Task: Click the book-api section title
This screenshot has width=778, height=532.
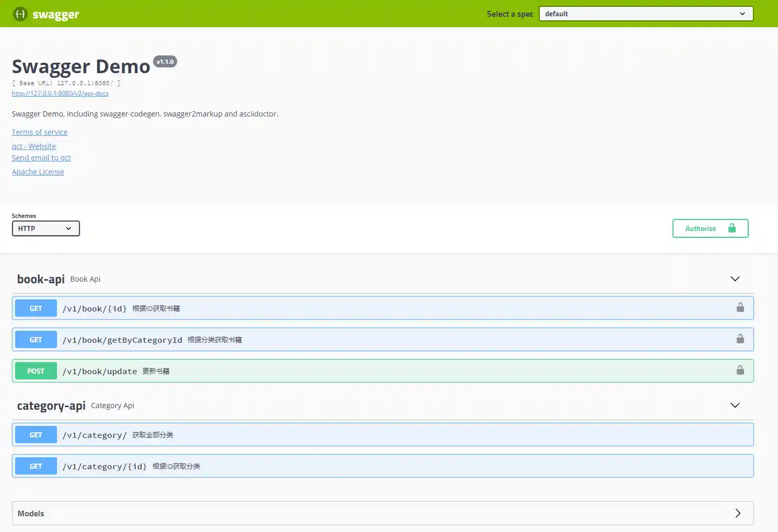Action: tap(41, 279)
